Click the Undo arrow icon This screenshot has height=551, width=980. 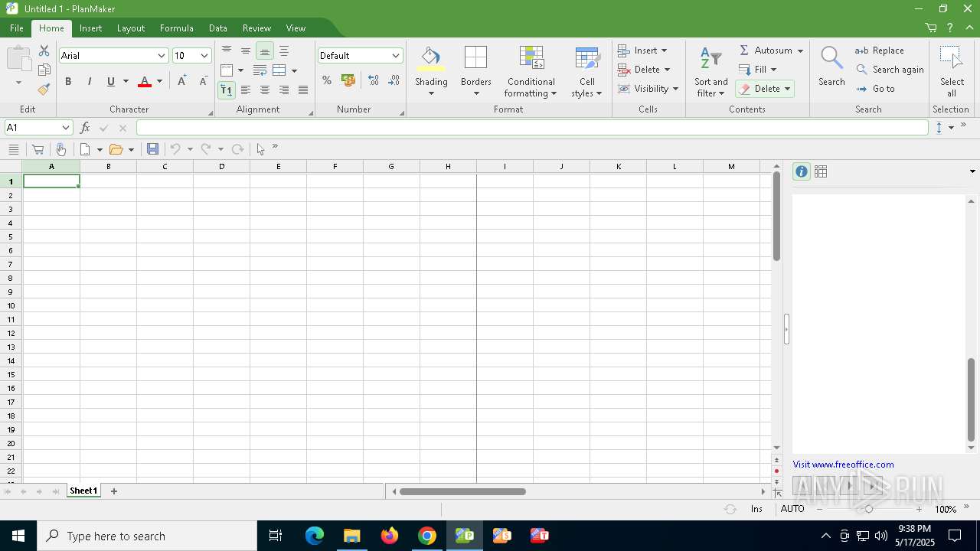[175, 149]
